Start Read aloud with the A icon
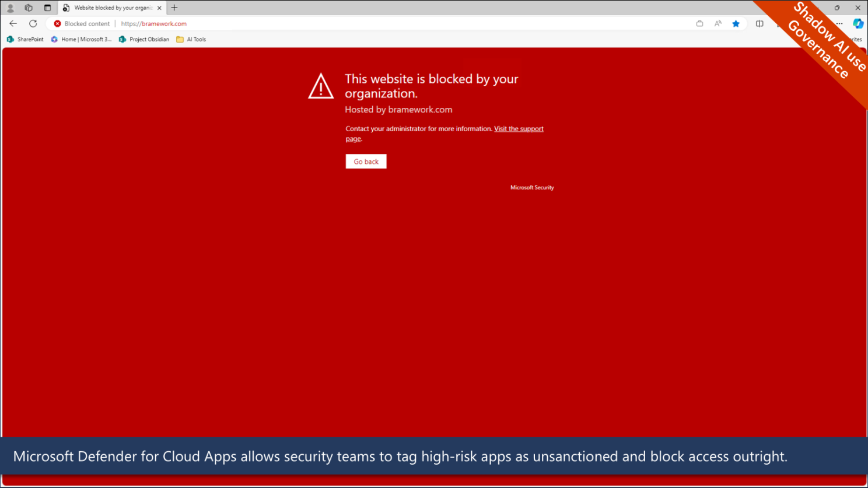 718,23
